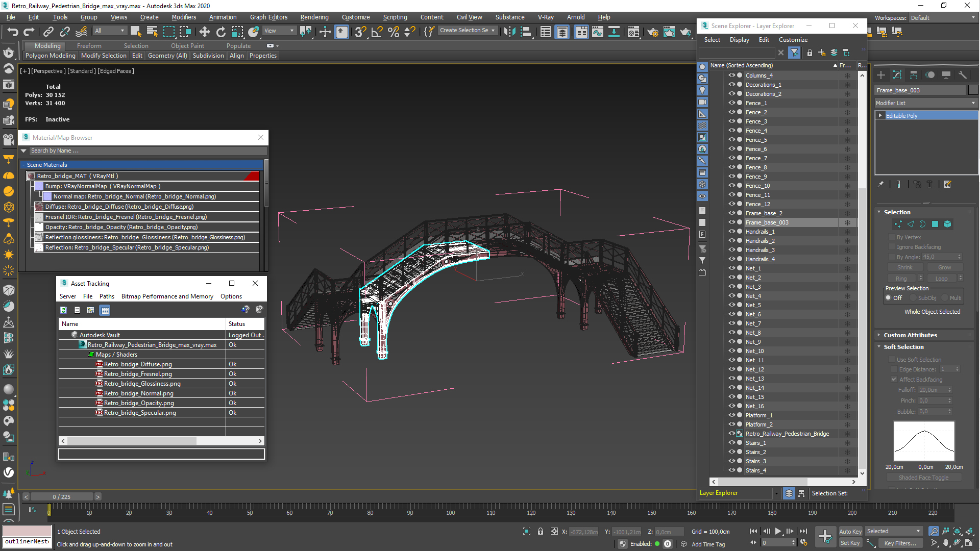Open the Hierarchy panel icon
Image resolution: width=980 pixels, height=551 pixels.
click(x=914, y=75)
